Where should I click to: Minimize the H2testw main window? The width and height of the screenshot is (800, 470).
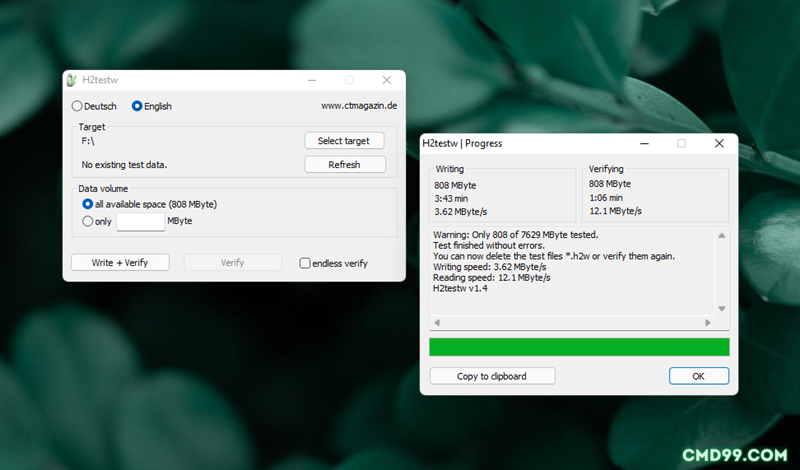click(x=312, y=80)
